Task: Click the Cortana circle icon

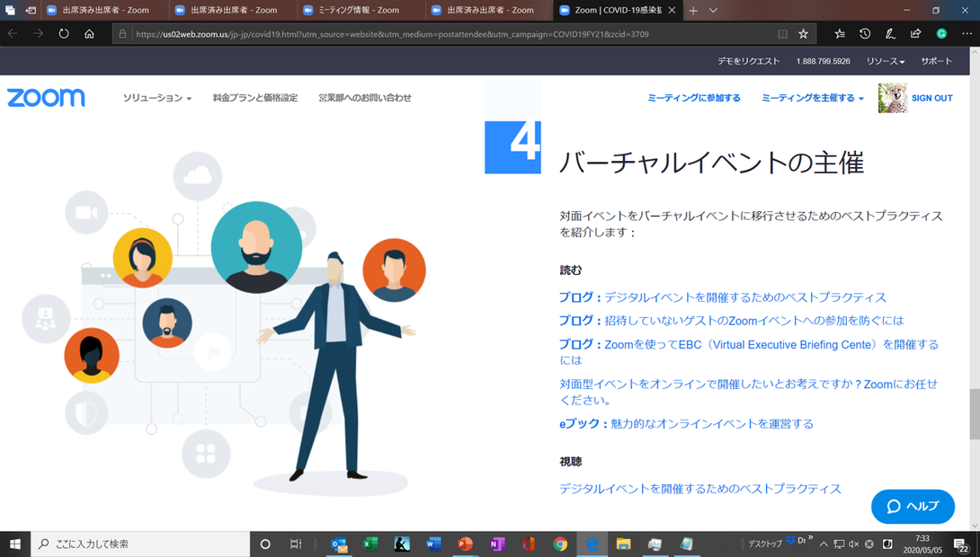Action: (x=265, y=544)
